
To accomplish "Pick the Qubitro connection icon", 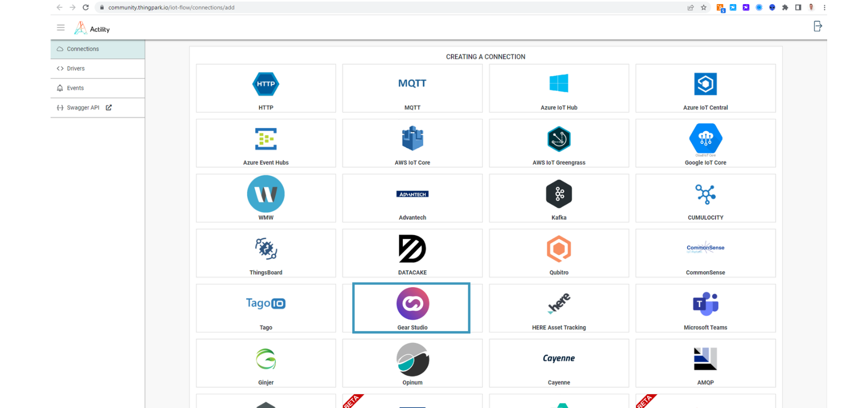I will pos(559,249).
